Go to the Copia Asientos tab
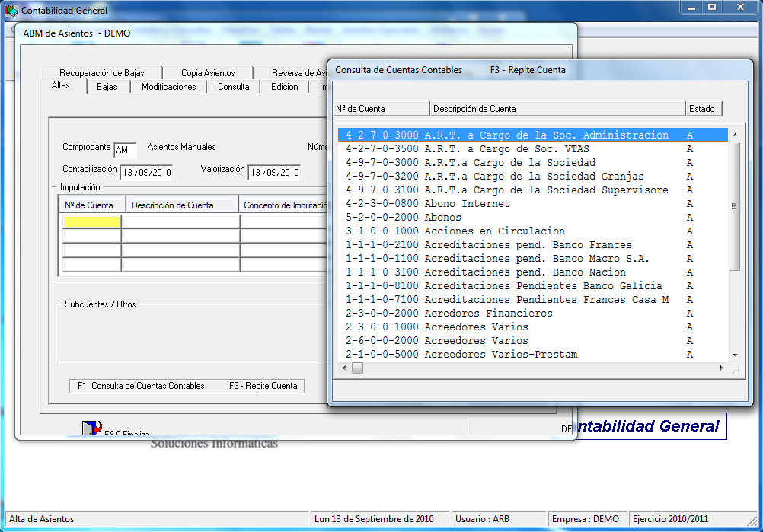The width and height of the screenshot is (763, 532). coord(208,73)
